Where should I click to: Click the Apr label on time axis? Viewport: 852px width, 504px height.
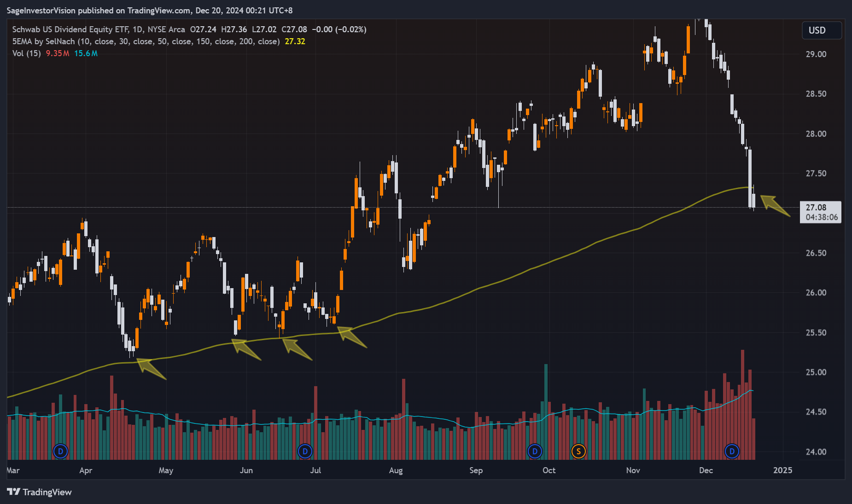(86, 470)
